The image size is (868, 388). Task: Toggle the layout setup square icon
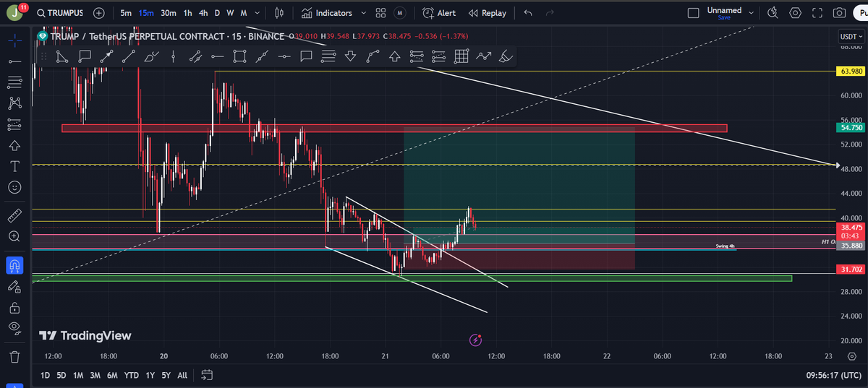[694, 13]
